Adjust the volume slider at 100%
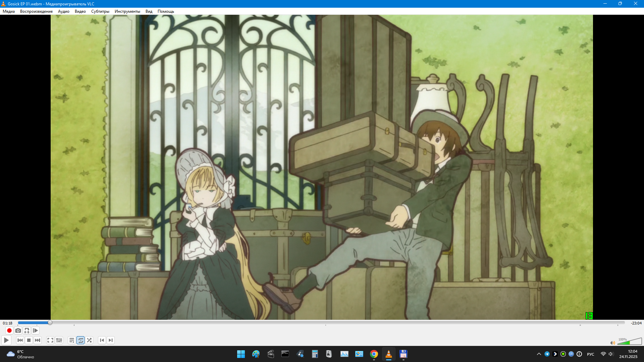This screenshot has width=644, height=362. pos(629,342)
